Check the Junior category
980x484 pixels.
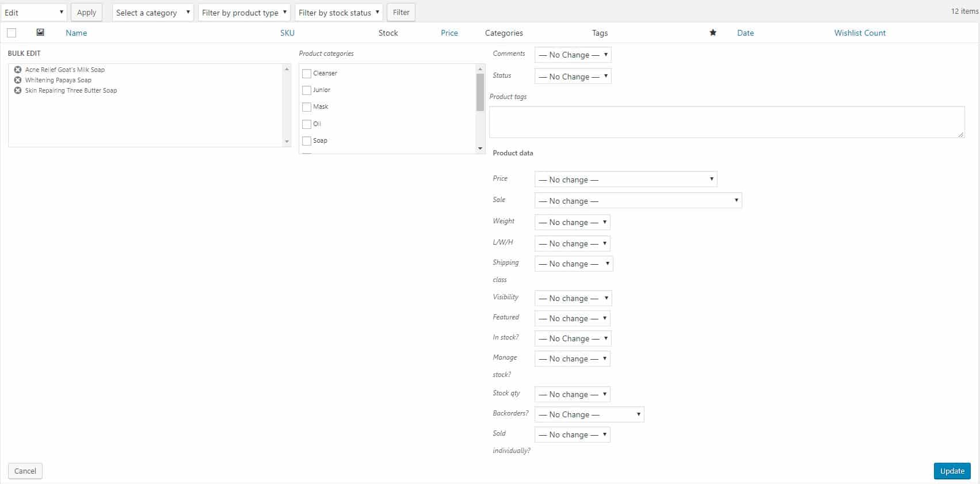point(307,90)
